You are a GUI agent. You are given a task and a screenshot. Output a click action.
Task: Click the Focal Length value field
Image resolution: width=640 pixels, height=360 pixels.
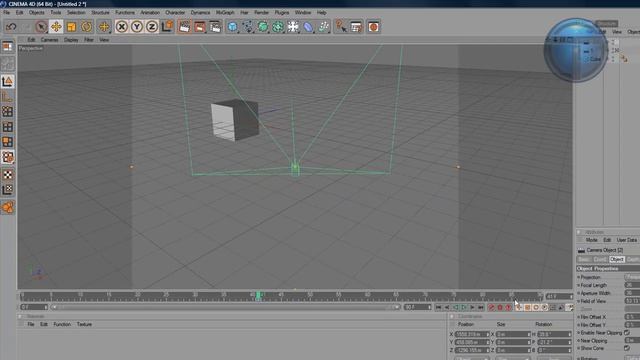(x=632, y=285)
